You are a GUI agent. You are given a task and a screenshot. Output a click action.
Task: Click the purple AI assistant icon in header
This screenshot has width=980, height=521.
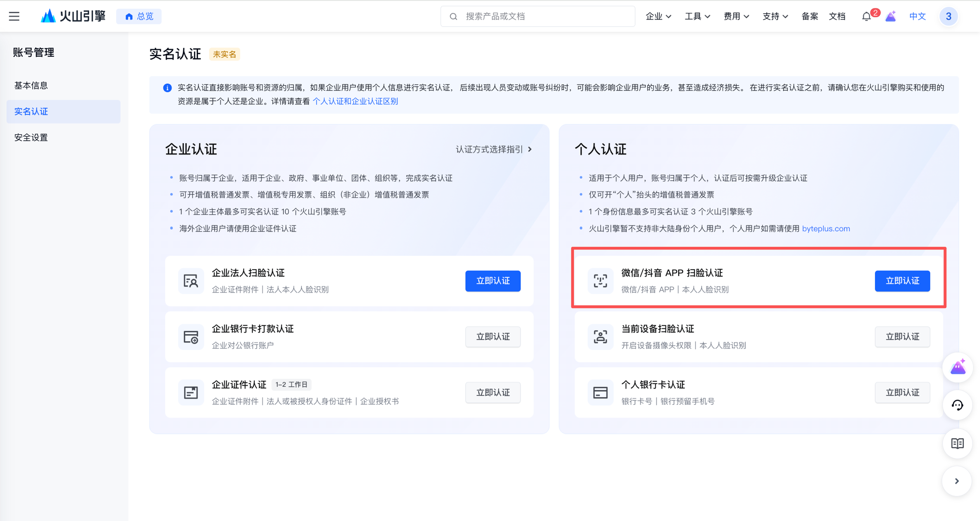(891, 16)
